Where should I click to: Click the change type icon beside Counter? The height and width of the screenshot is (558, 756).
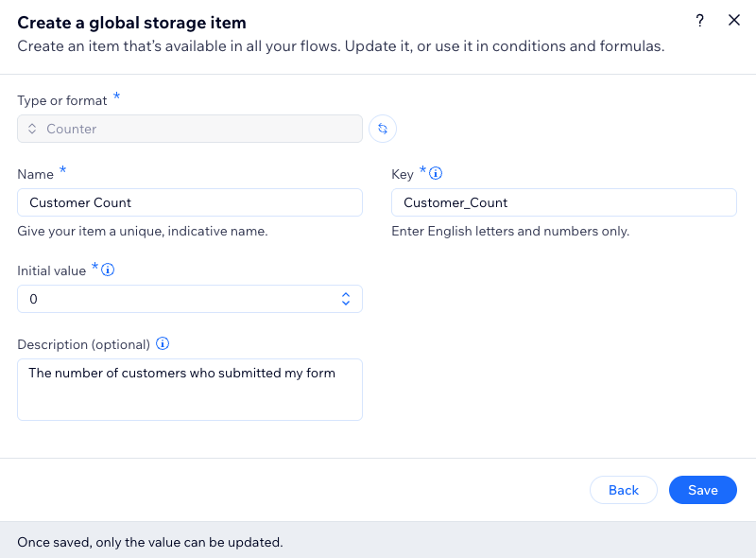(x=383, y=129)
